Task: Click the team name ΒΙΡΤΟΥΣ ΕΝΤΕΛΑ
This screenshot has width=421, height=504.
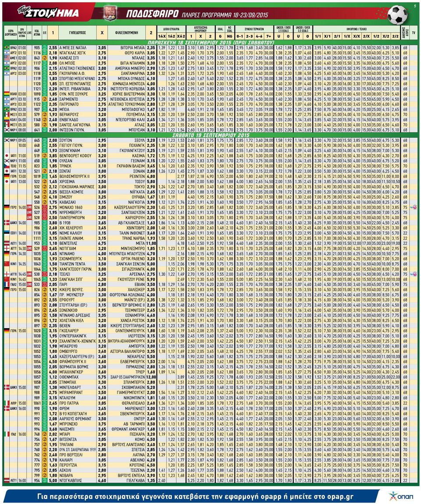Action: [132, 475]
